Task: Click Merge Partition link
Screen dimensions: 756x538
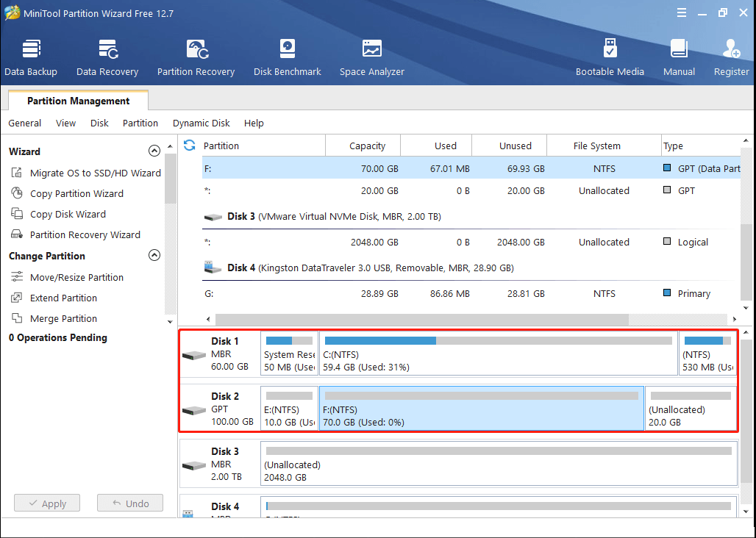Action: (x=64, y=319)
